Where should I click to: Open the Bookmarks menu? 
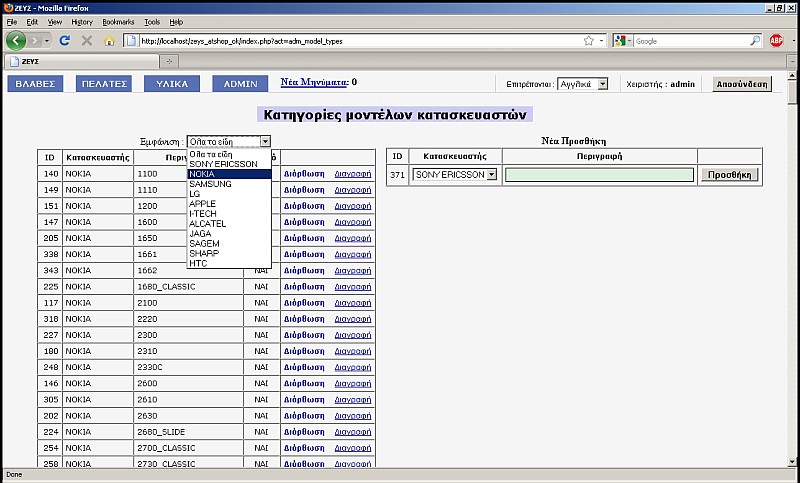click(118, 22)
